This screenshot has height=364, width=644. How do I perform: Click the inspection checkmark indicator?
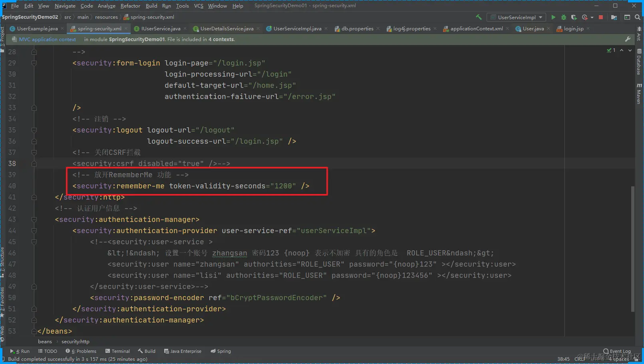(611, 50)
